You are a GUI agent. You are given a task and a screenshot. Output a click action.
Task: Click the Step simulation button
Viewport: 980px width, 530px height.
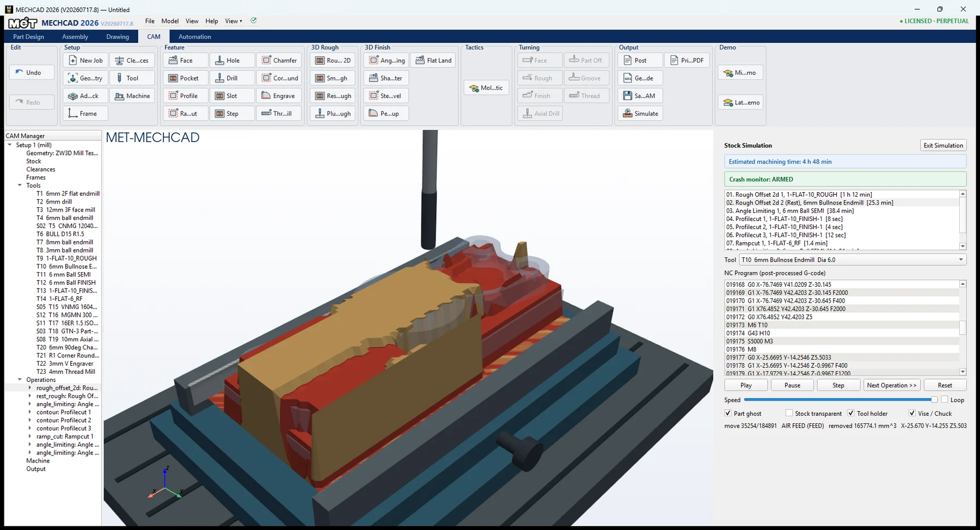point(838,385)
